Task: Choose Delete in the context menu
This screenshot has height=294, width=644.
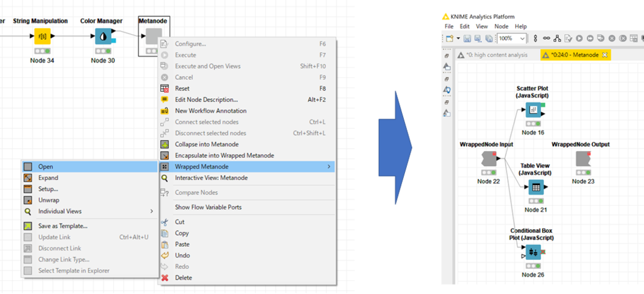Action: point(247,278)
